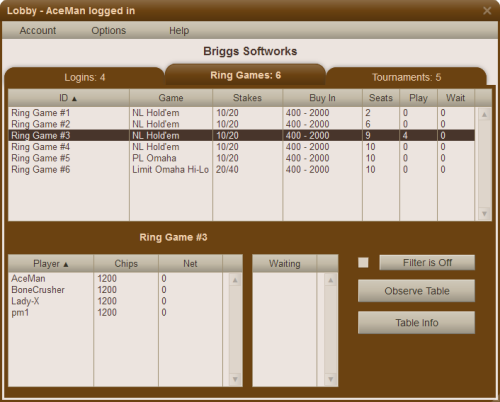
Task: Click the play count 4 for Ring Game #3
Action: [405, 135]
